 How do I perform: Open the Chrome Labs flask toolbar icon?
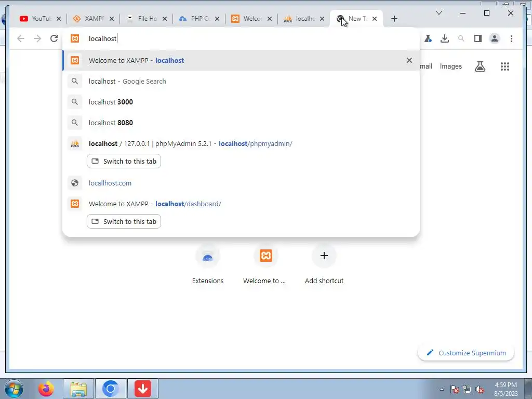pyautogui.click(x=428, y=38)
